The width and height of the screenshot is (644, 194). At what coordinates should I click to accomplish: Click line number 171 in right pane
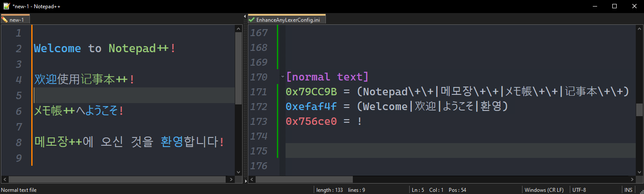[x=260, y=92]
